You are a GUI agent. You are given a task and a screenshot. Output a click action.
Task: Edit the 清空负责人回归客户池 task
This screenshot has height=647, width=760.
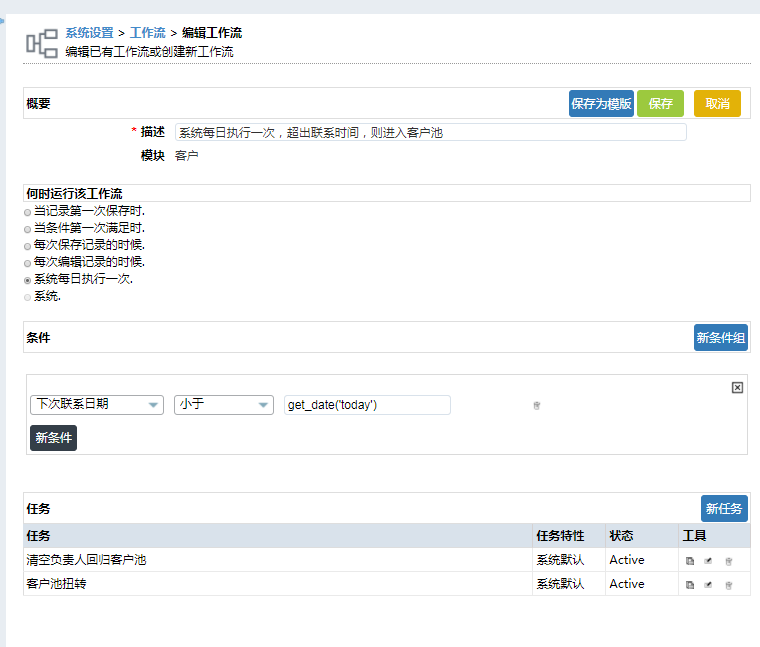pos(708,561)
